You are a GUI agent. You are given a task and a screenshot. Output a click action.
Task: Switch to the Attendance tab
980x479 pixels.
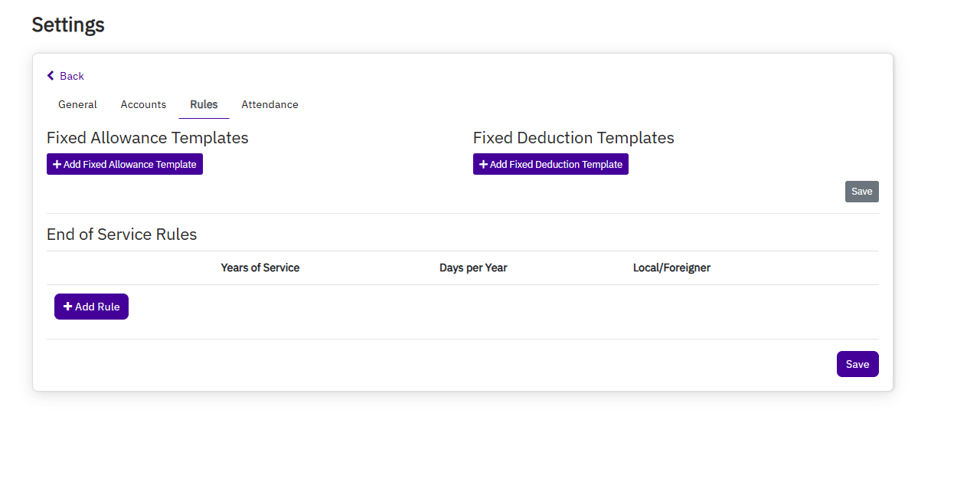[x=269, y=104]
